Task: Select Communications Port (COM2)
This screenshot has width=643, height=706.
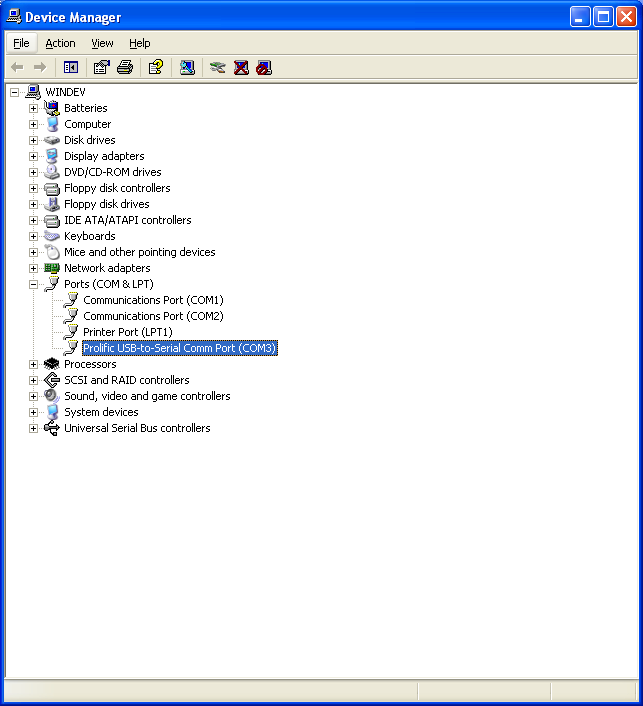Action: (153, 316)
